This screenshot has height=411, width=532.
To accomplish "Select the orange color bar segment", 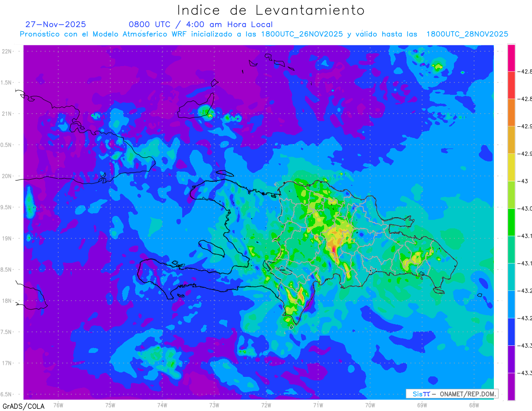I will click(x=511, y=112).
